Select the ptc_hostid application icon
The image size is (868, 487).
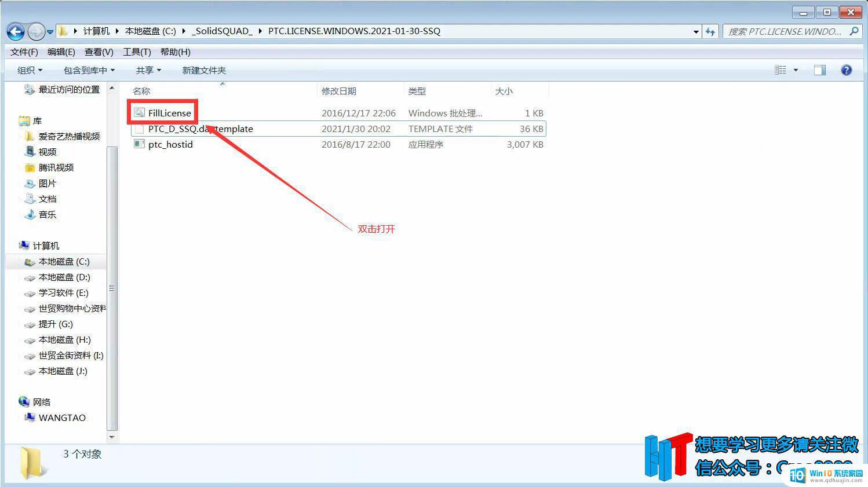139,144
